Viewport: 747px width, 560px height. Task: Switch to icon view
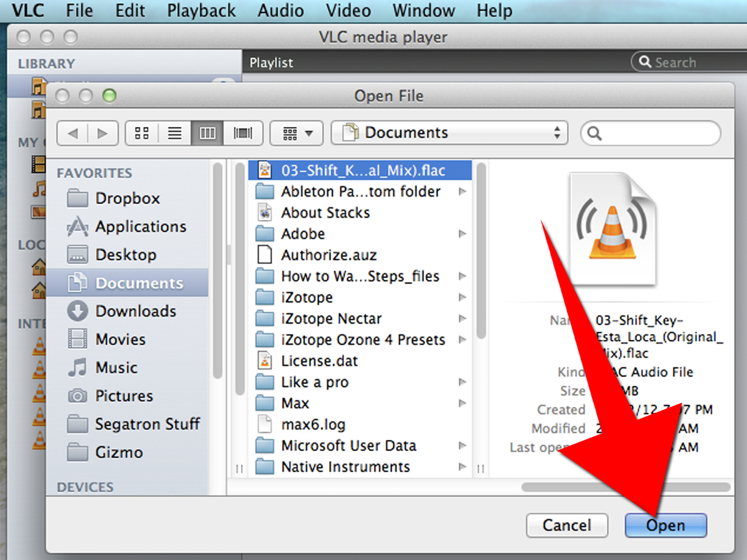[x=142, y=133]
